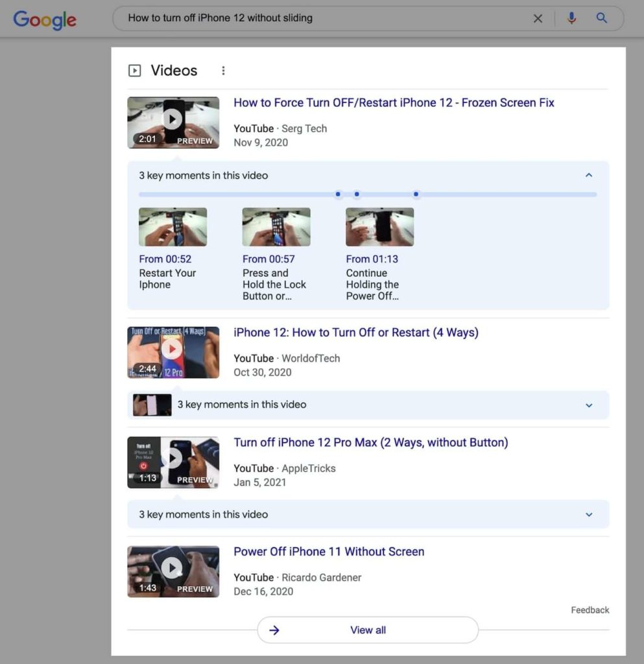This screenshot has width=644, height=664.
Task: Start voice search with the microphone icon
Action: tap(571, 18)
